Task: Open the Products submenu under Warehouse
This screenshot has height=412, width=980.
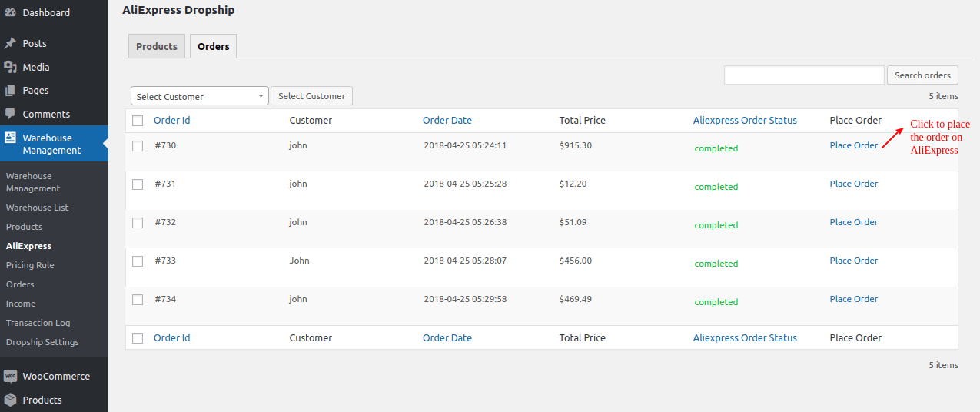Action: point(25,227)
